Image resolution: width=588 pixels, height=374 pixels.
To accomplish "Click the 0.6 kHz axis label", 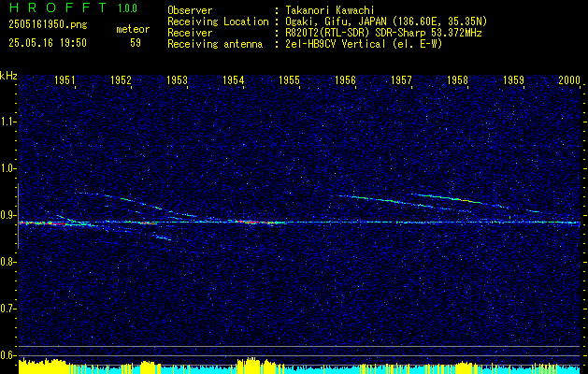I will point(8,355).
